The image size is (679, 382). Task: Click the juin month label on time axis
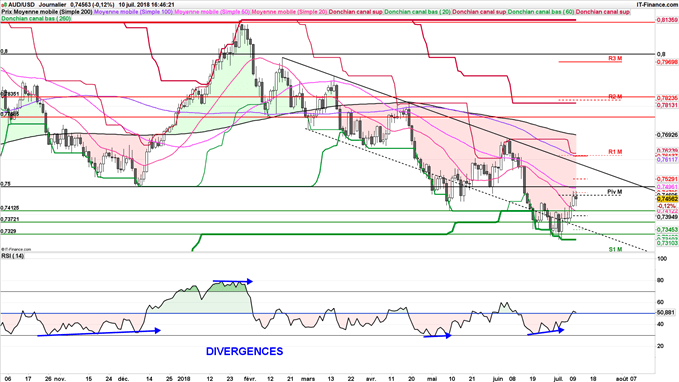coord(498,379)
